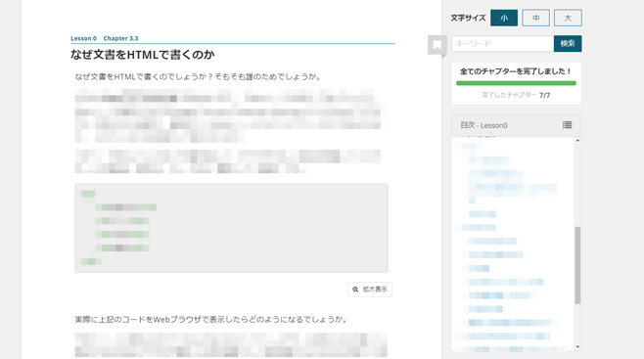Open the Lesson 0 breadcrumb link
644x359 pixels.
pos(83,38)
